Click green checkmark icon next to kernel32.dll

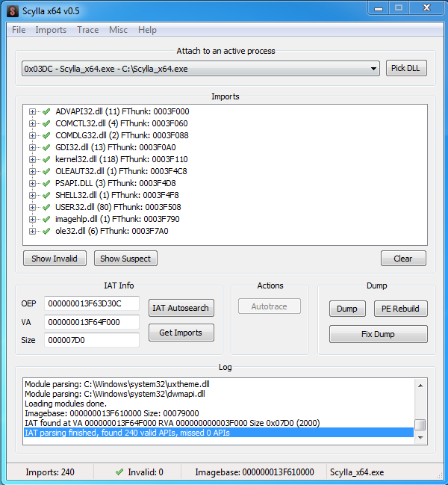tap(46, 160)
